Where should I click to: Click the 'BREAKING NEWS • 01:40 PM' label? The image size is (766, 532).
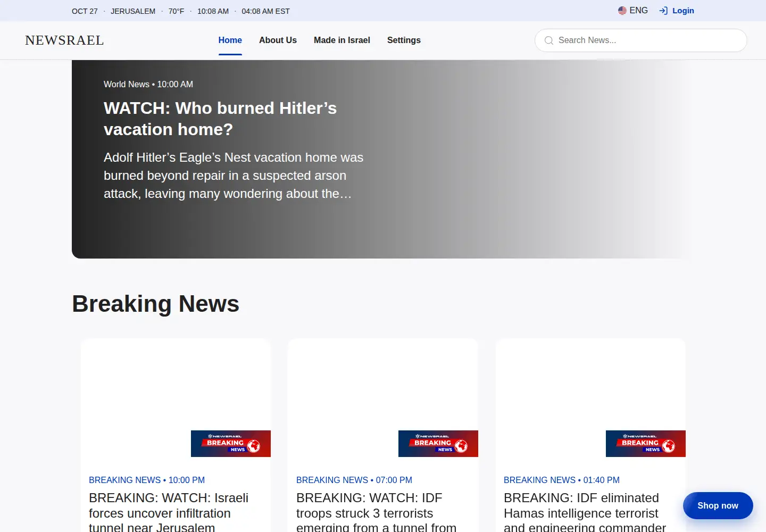562,480
